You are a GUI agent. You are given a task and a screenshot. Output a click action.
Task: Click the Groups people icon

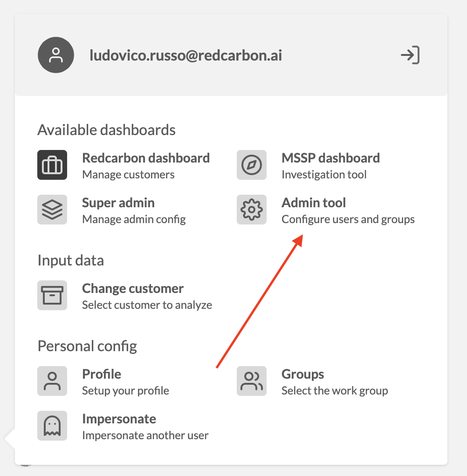click(x=252, y=381)
